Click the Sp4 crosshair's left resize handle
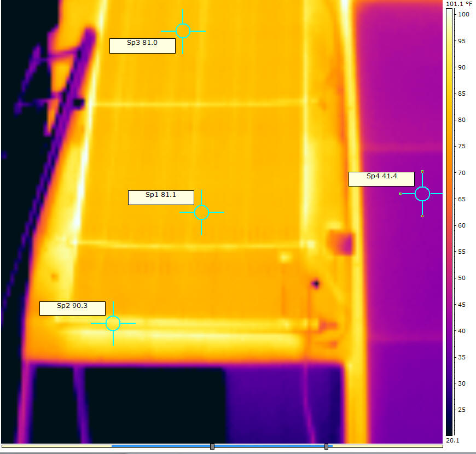Image resolution: width=476 pixels, height=454 pixels. [x=400, y=194]
